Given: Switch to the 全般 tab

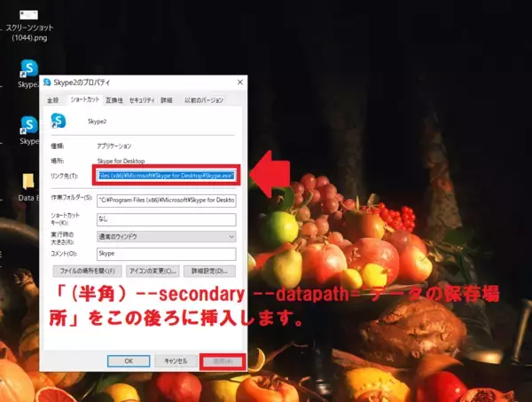Looking at the screenshot, I should coord(53,100).
